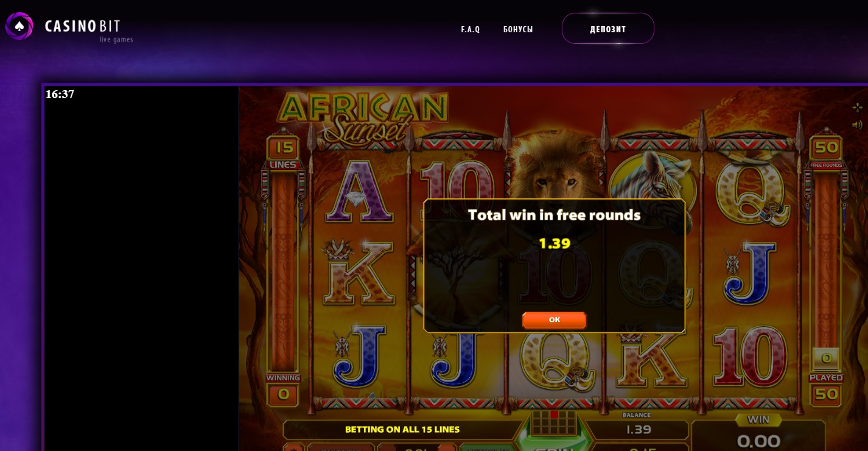Click the Played 50 counter
This screenshot has height=451, width=868.
point(826,387)
